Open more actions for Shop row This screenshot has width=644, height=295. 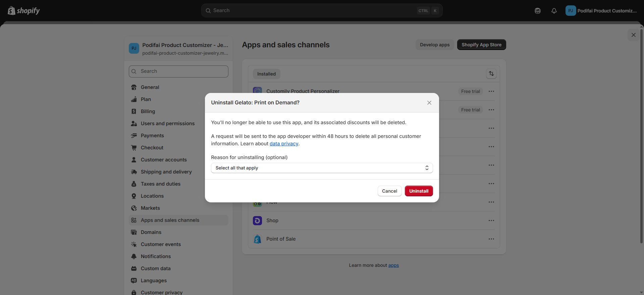click(491, 220)
